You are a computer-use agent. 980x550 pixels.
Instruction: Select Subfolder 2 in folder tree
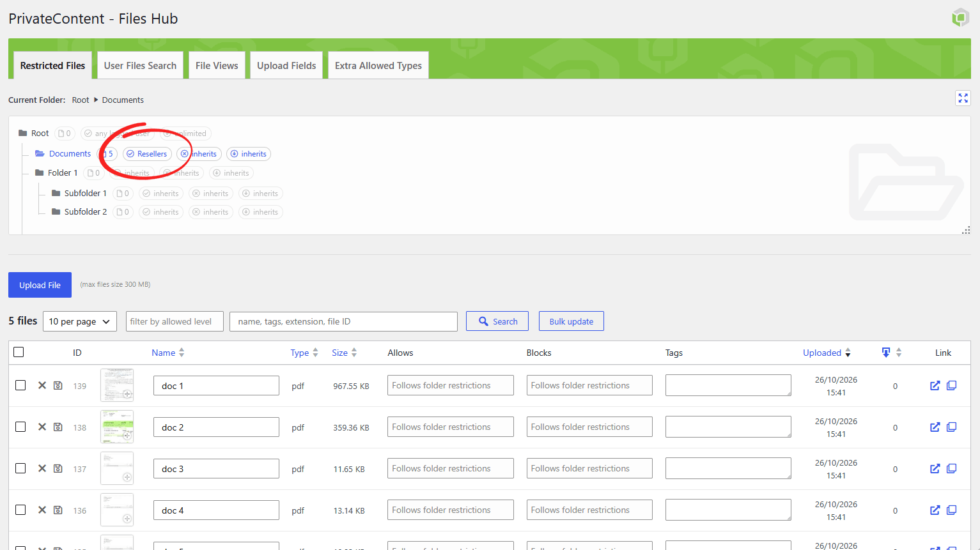click(x=86, y=211)
